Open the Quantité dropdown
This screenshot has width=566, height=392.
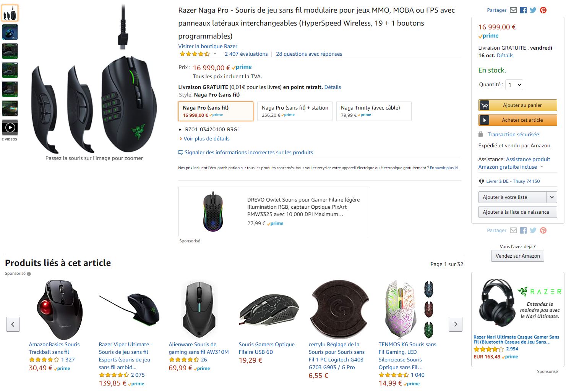514,85
